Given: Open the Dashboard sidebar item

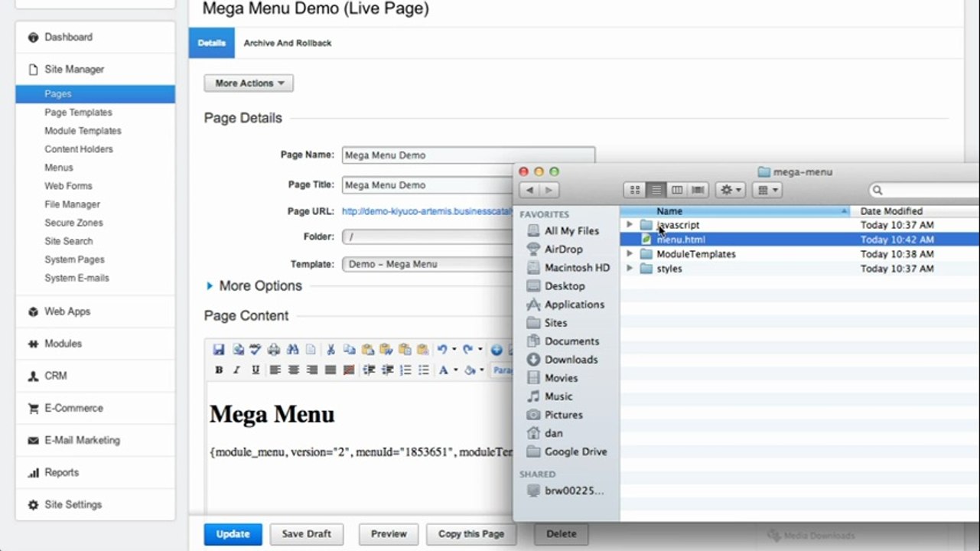Looking at the screenshot, I should coord(68,37).
